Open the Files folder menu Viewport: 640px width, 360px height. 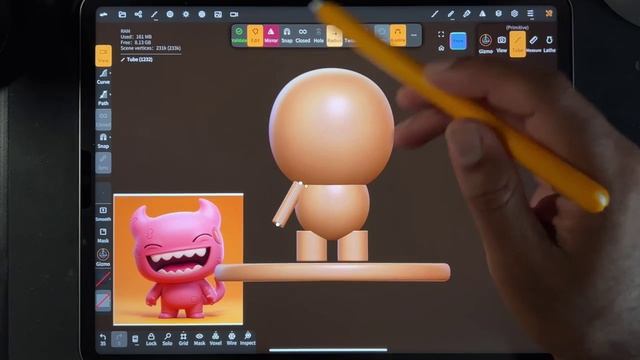[x=122, y=14]
